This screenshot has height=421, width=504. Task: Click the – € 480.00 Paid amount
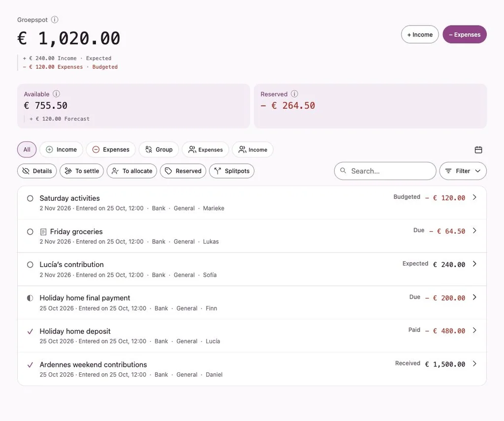(445, 331)
